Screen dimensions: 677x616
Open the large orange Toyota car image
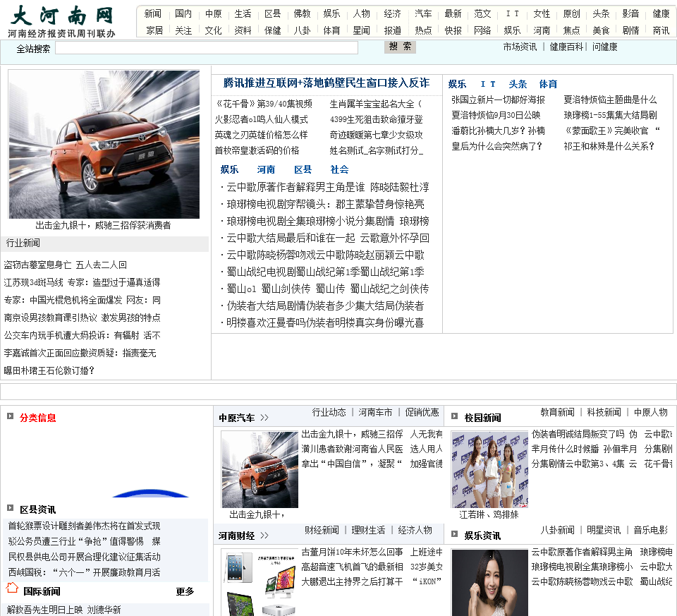click(104, 145)
